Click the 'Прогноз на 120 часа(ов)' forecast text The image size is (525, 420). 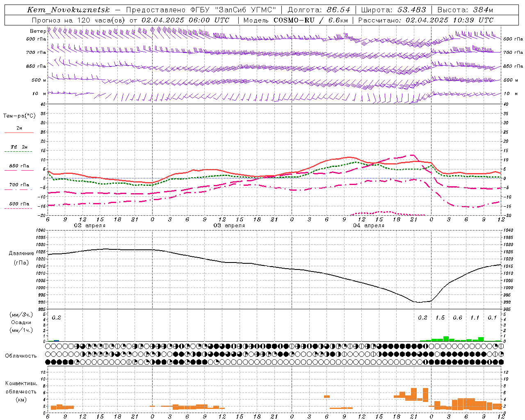(x=79, y=20)
